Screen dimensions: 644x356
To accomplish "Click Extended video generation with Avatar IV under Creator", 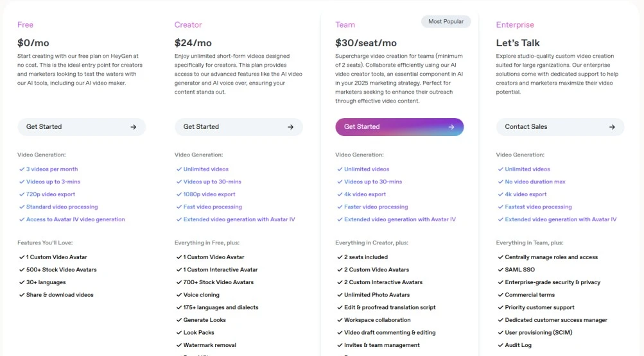I will 239,219.
